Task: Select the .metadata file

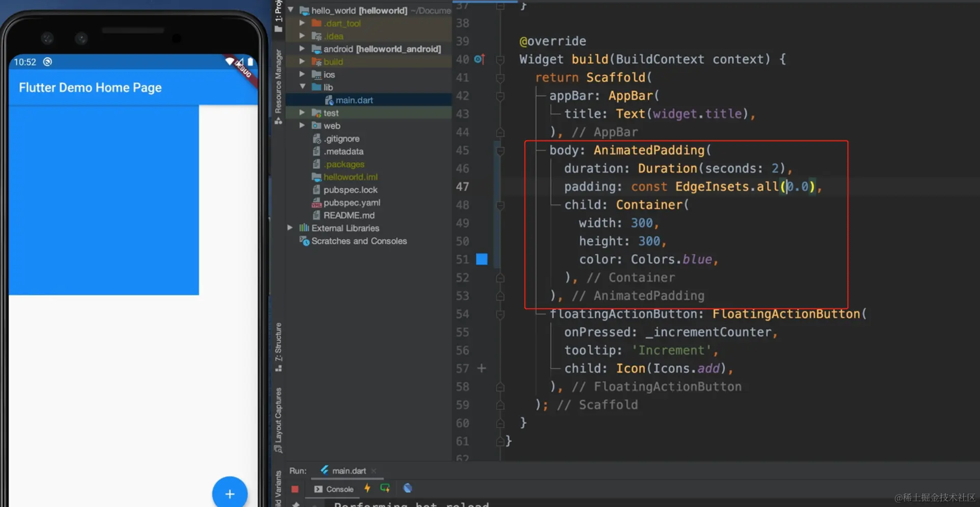Action: pos(343,151)
